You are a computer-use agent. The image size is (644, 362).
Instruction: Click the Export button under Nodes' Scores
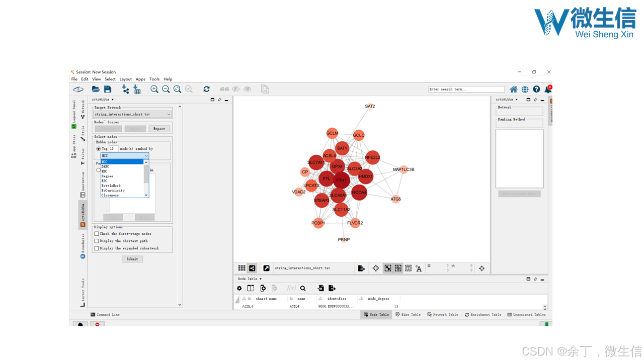click(x=159, y=129)
